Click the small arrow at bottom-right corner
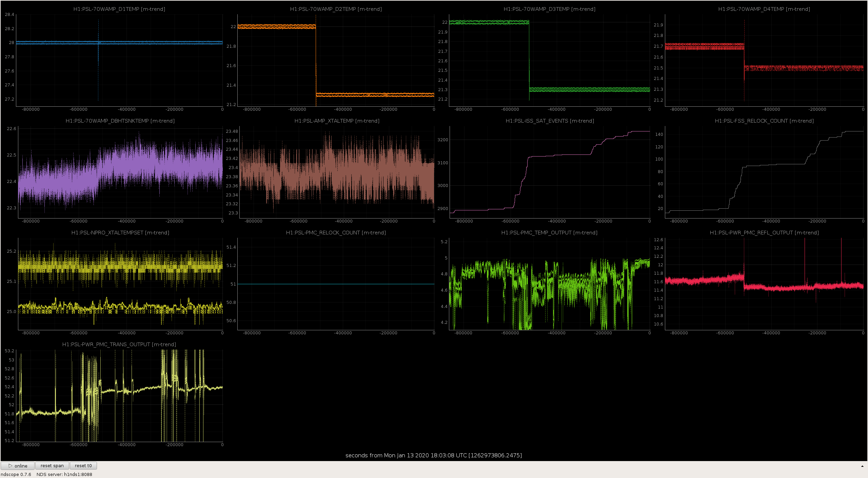Image resolution: width=868 pixels, height=478 pixels. tap(862, 466)
